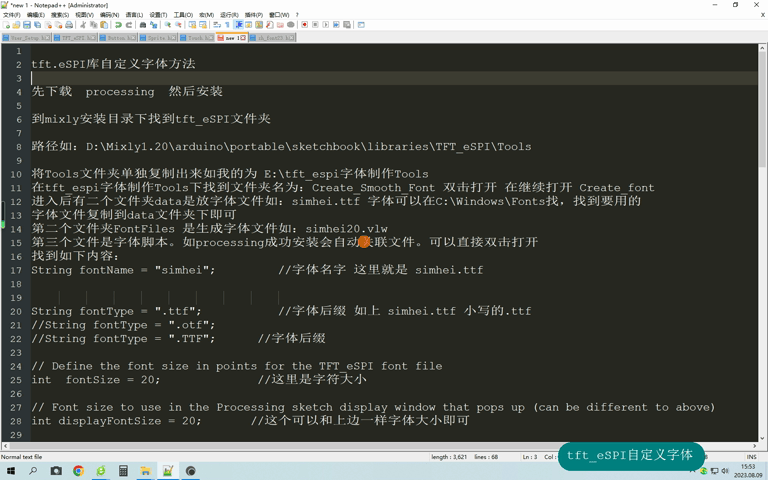Open the 插件(P) menu
The image size is (768, 480).
click(254, 15)
